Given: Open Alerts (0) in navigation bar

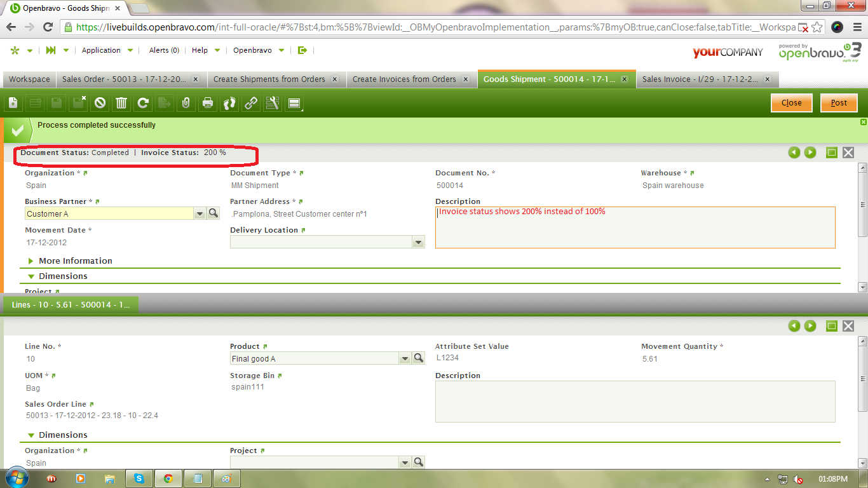Looking at the screenshot, I should pos(164,50).
